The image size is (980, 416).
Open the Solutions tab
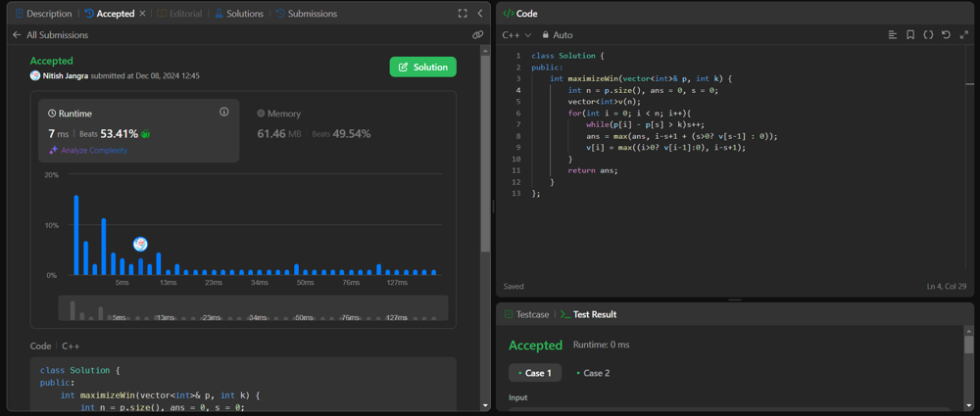(x=239, y=14)
